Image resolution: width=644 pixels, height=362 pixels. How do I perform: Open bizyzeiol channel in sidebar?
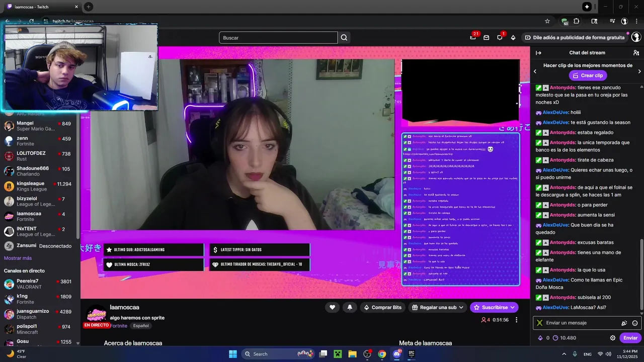point(39,201)
